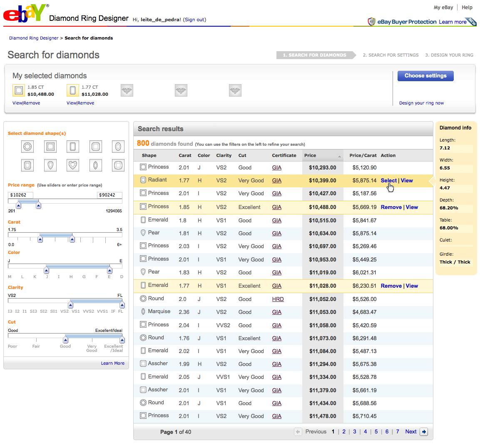Click the Next page link text
The width and height of the screenshot is (480, 448).
411,432
